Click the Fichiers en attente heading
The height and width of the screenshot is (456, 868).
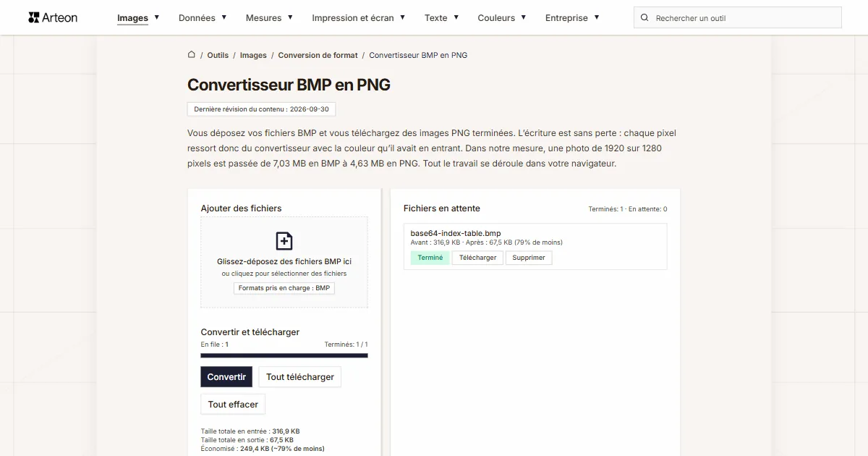[442, 208]
